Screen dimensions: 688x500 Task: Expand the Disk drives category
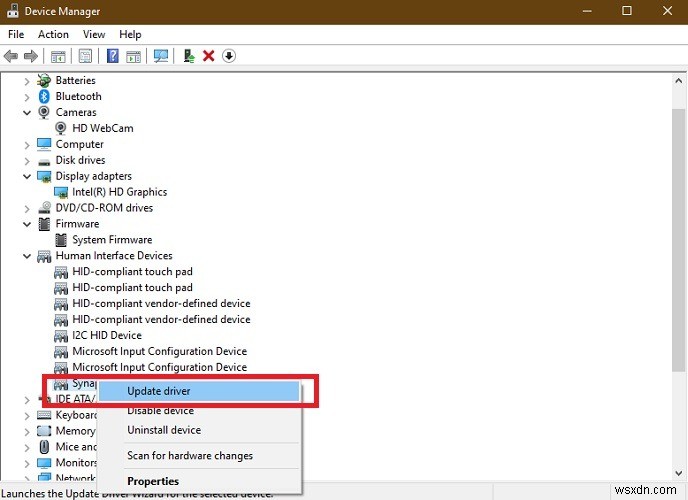[27, 161]
